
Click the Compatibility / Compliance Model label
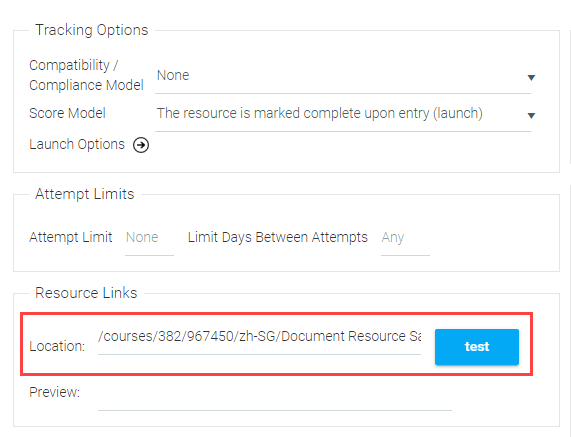point(86,75)
